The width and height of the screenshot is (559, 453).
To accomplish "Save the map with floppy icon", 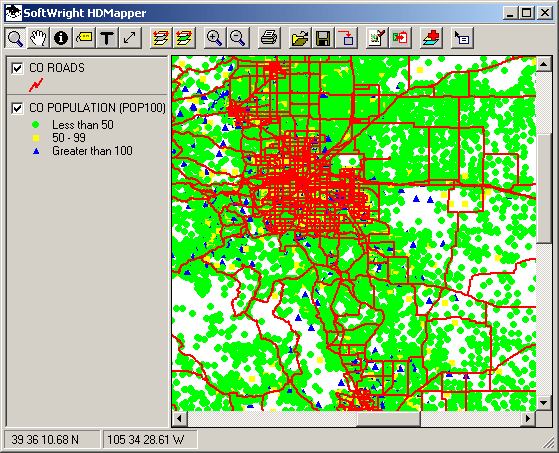I will 323,38.
